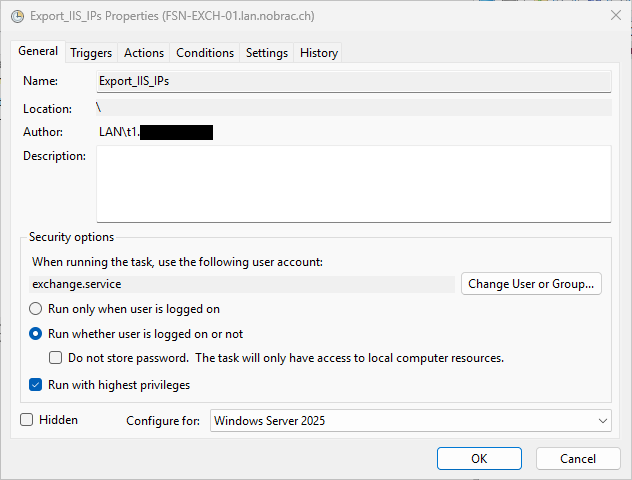Expand the Configure for dropdown arrow

(603, 421)
